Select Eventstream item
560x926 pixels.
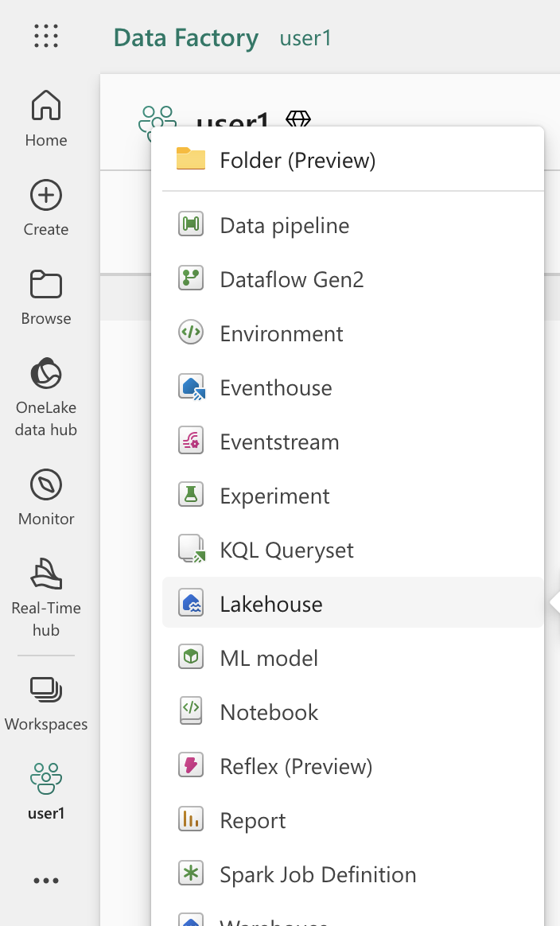tap(353, 442)
